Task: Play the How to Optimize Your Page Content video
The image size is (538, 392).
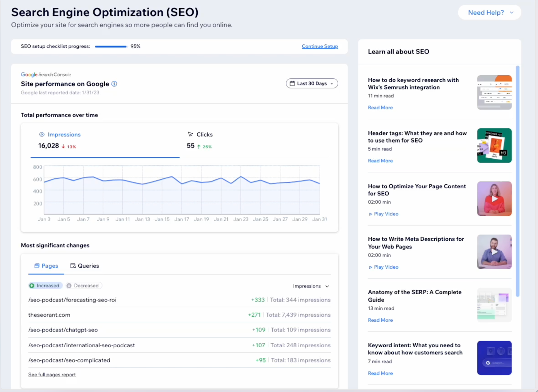Action: [494, 199]
